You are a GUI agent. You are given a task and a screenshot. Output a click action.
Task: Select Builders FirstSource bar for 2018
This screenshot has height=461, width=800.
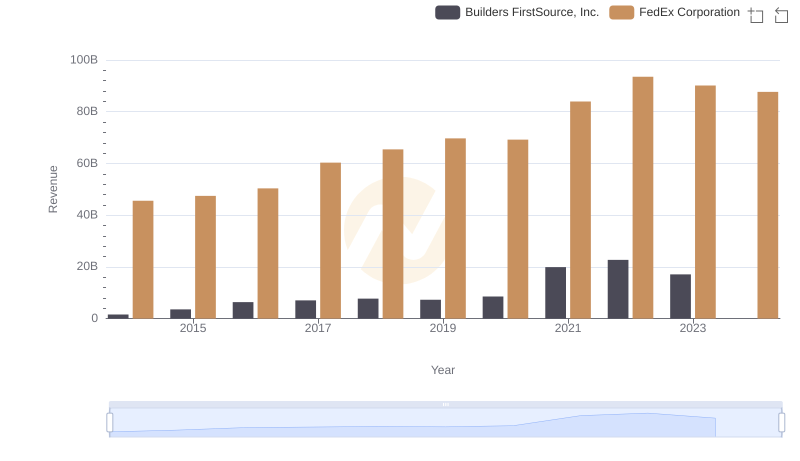pos(368,309)
